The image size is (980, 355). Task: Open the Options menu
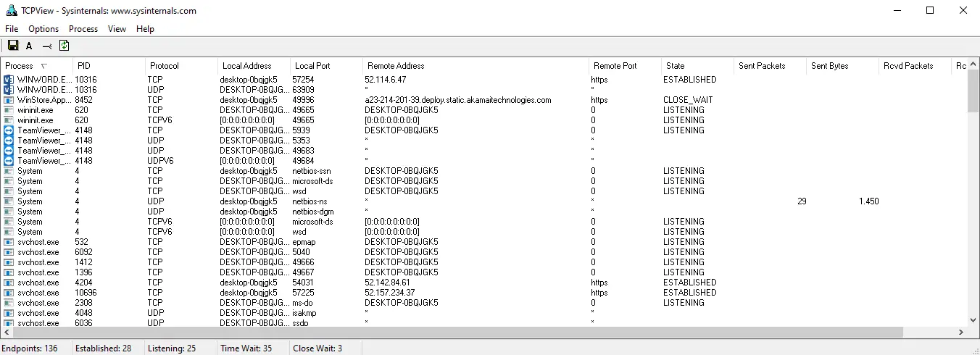pyautogui.click(x=43, y=29)
